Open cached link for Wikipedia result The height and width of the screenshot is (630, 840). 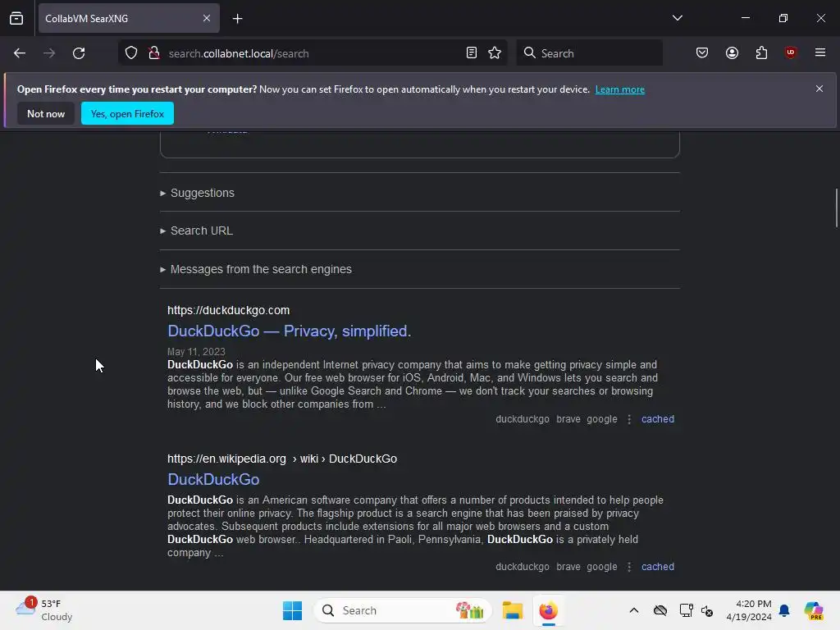pyautogui.click(x=658, y=567)
